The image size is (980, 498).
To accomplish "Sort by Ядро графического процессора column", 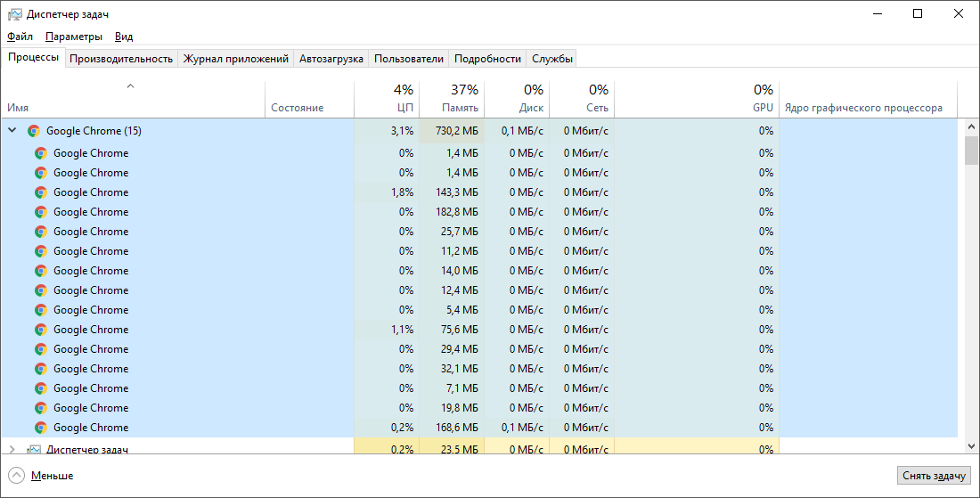I will click(x=868, y=100).
